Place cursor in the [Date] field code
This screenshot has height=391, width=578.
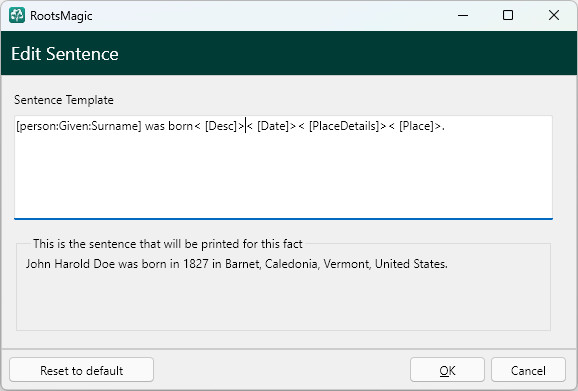273,126
